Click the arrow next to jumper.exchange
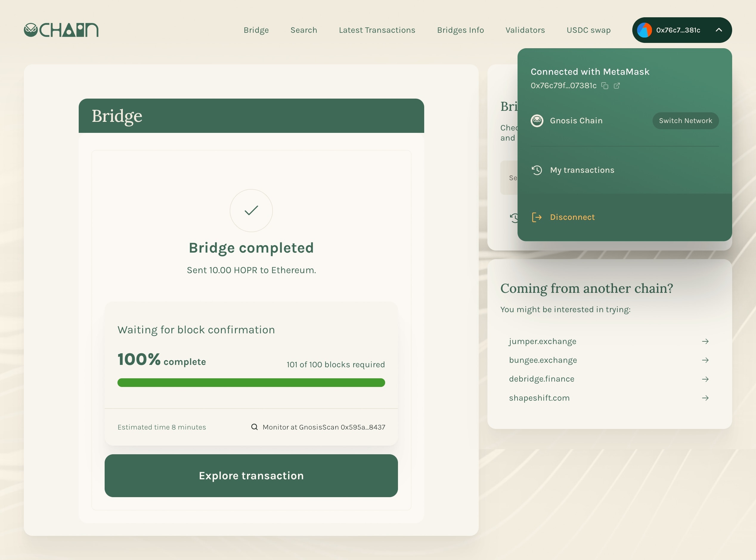 (705, 341)
